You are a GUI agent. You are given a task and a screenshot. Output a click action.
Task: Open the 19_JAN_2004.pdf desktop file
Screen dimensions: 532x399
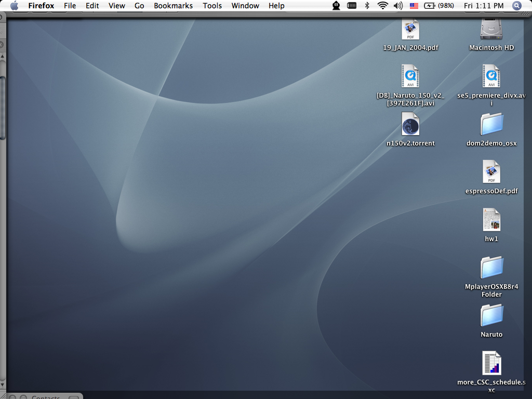(410, 30)
